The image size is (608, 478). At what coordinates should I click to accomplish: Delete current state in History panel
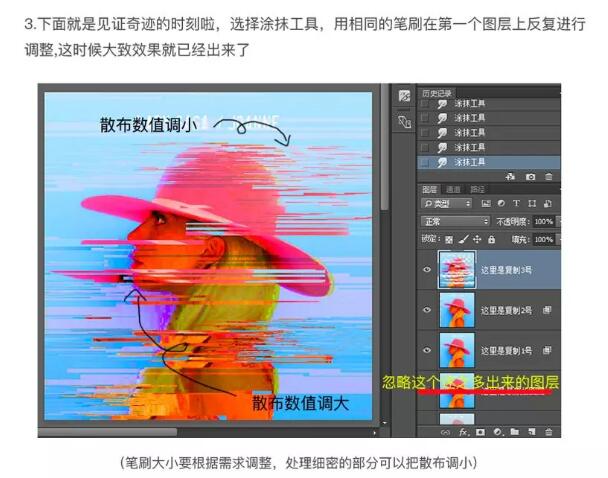(x=548, y=177)
